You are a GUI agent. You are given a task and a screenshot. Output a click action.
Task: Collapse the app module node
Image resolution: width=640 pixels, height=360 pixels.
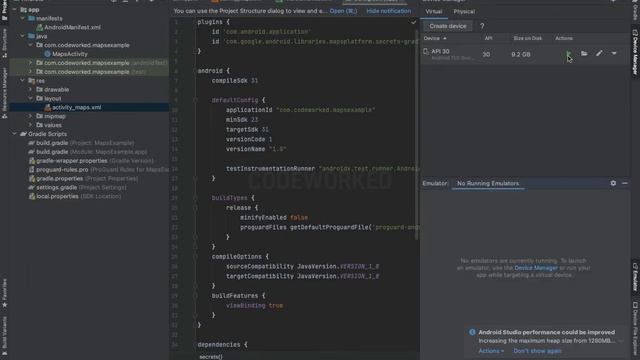pos(15,9)
